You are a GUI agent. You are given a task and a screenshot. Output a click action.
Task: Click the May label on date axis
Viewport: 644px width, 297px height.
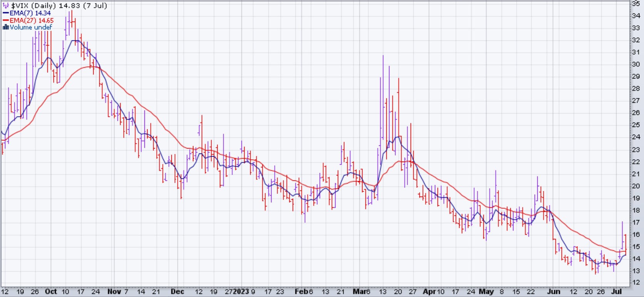pyautogui.click(x=486, y=292)
